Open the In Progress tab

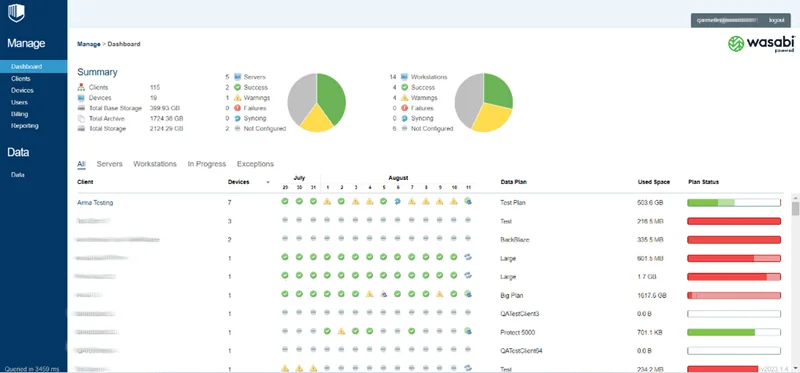(x=207, y=164)
